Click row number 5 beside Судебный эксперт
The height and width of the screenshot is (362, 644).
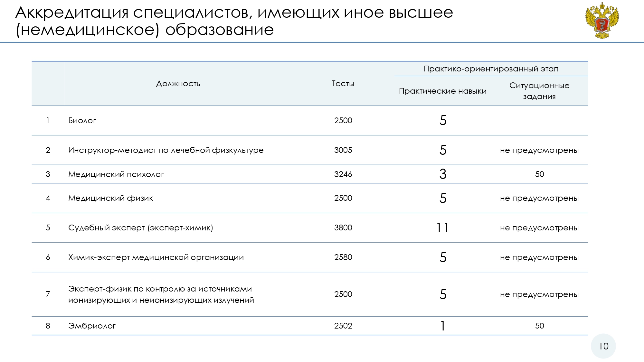coord(48,228)
